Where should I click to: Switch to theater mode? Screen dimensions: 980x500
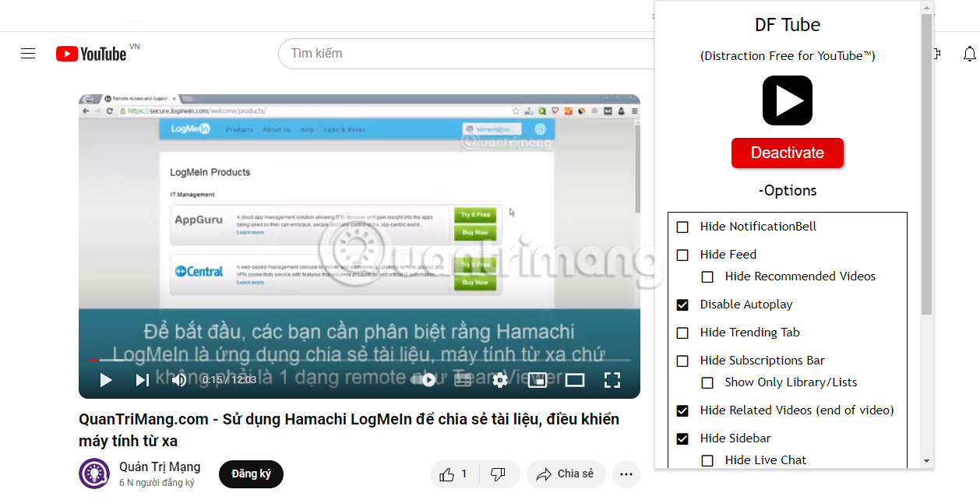[575, 379]
